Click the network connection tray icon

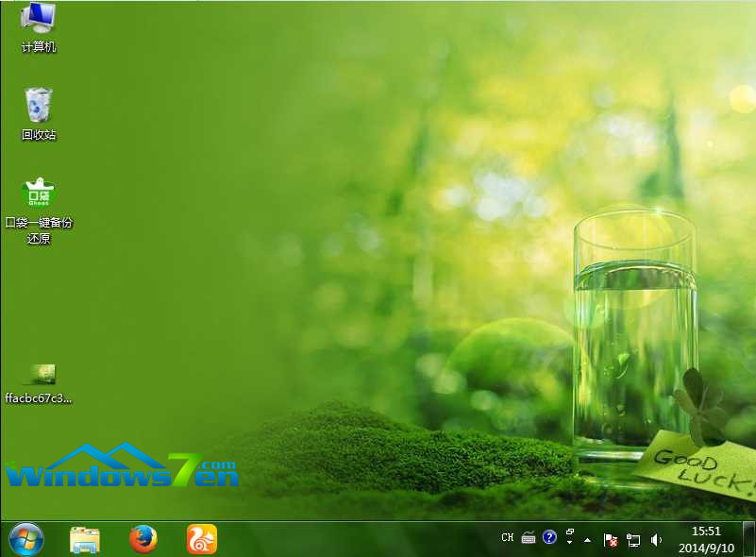click(x=633, y=540)
